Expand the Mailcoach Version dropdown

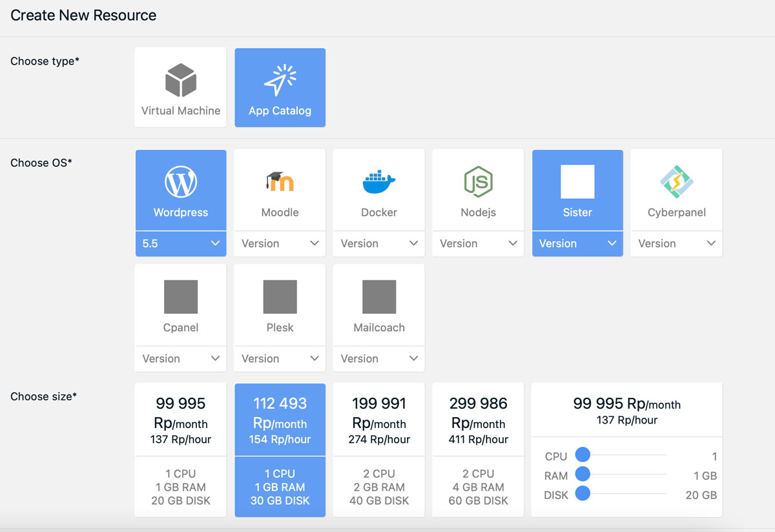click(379, 358)
